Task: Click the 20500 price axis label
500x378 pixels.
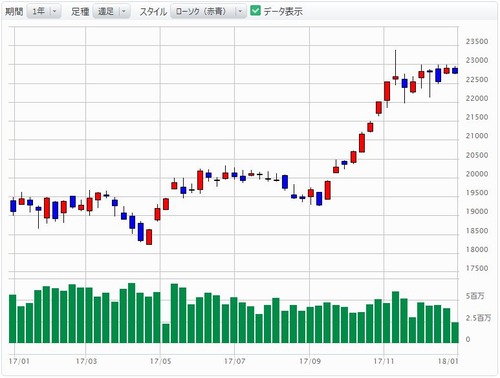Action: click(477, 155)
